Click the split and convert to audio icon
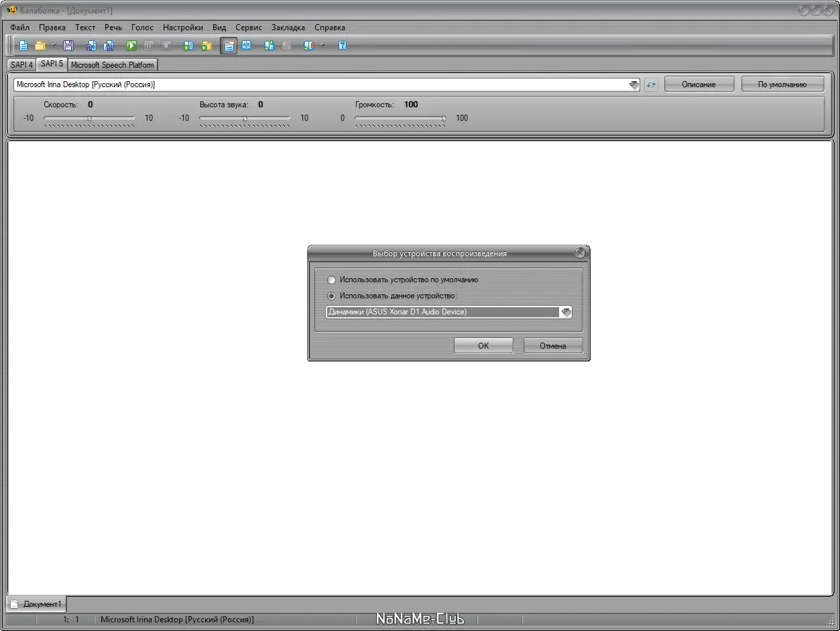 coord(109,46)
